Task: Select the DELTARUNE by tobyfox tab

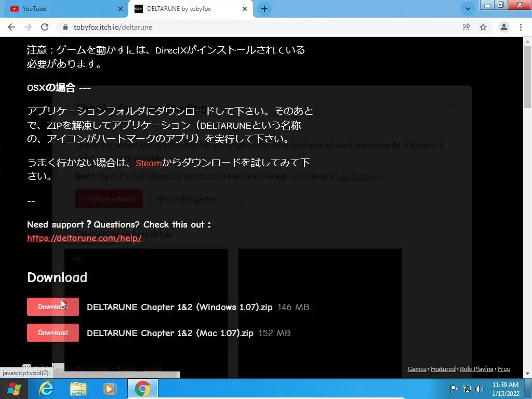Action: click(190, 9)
